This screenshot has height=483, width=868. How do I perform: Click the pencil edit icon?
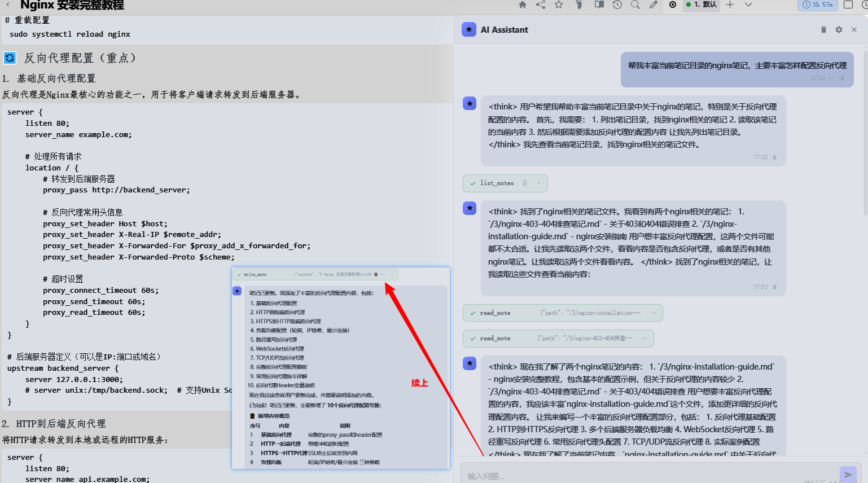[654, 5]
